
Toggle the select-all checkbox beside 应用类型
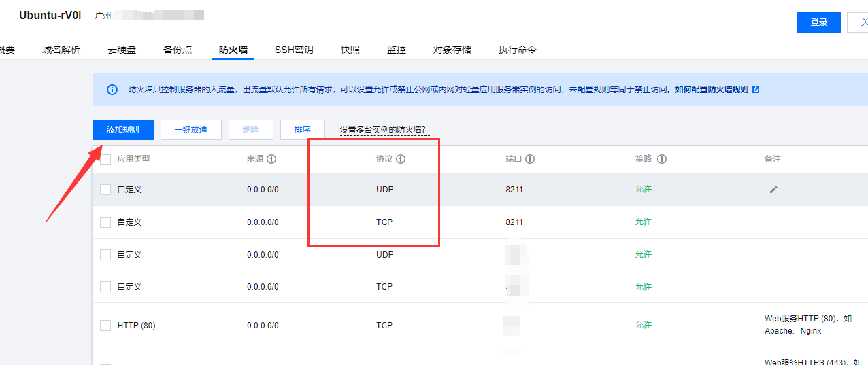tap(105, 159)
